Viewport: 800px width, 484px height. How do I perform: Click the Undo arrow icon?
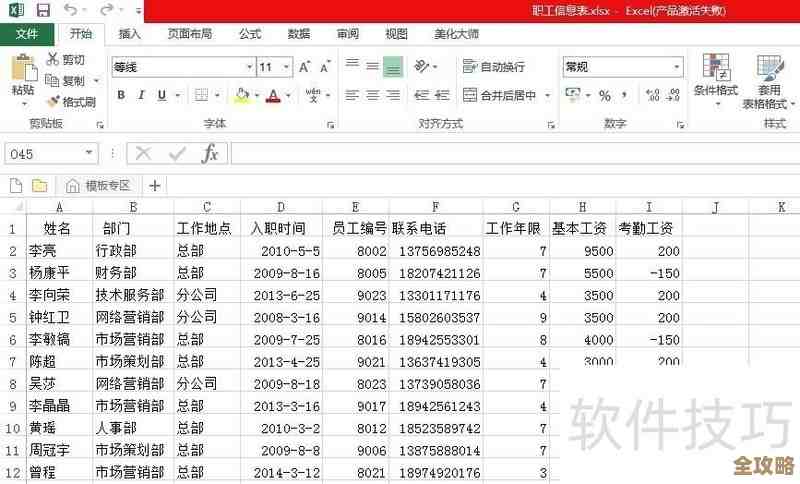click(x=70, y=10)
